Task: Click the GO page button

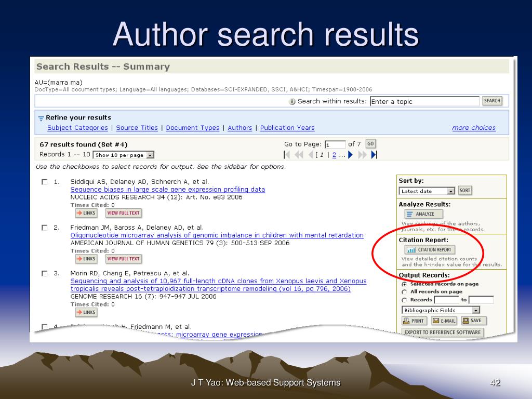Action: tap(370, 144)
